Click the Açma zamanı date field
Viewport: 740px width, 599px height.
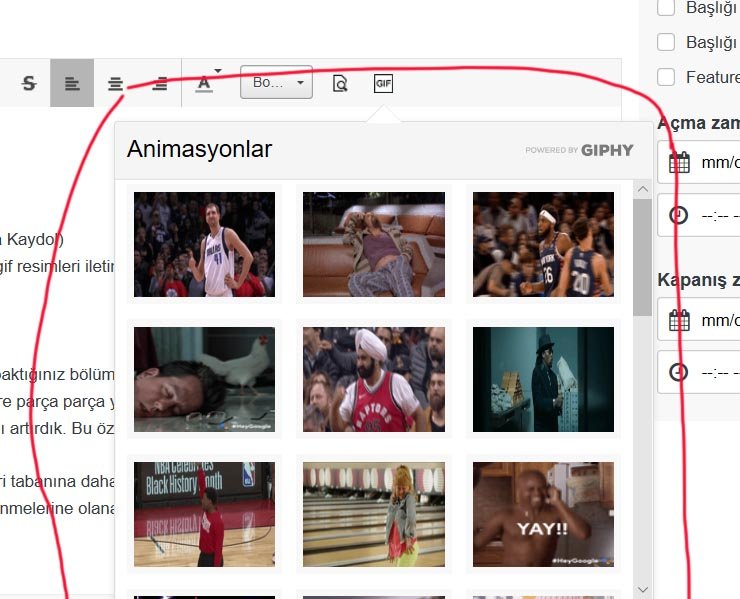(x=699, y=162)
